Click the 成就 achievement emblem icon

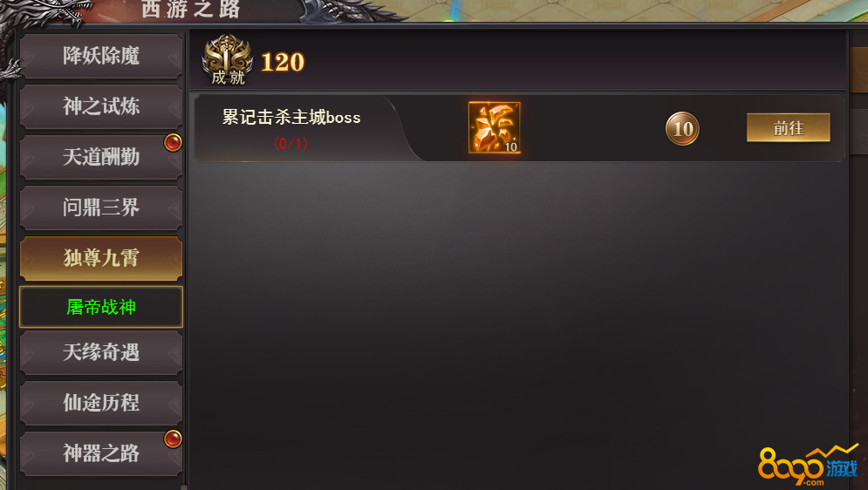pyautogui.click(x=228, y=60)
